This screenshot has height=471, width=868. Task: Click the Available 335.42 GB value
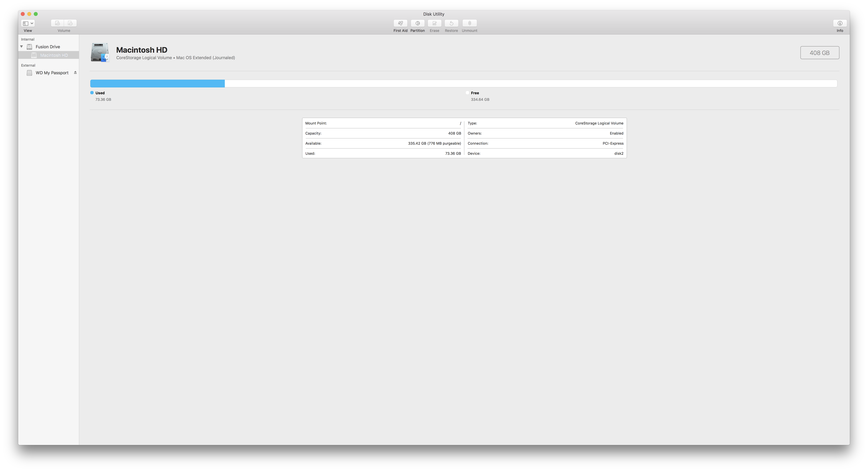tap(434, 144)
